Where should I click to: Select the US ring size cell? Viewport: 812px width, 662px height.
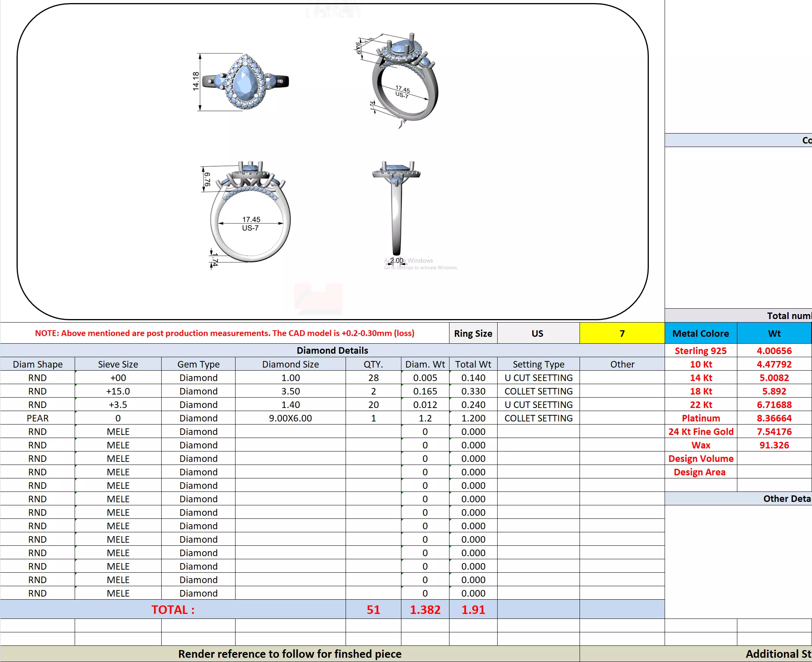[x=538, y=333]
